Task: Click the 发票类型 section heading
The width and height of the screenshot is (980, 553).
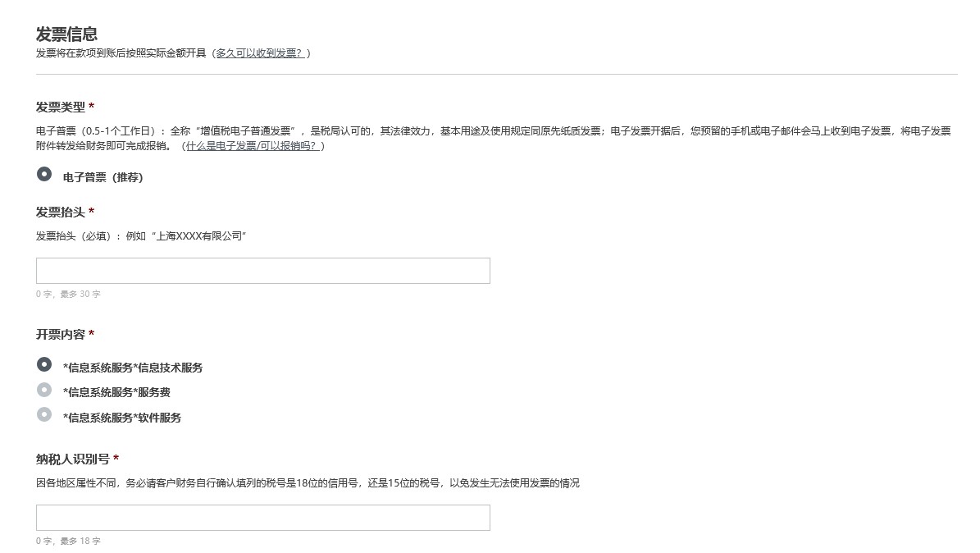Action: [60, 107]
